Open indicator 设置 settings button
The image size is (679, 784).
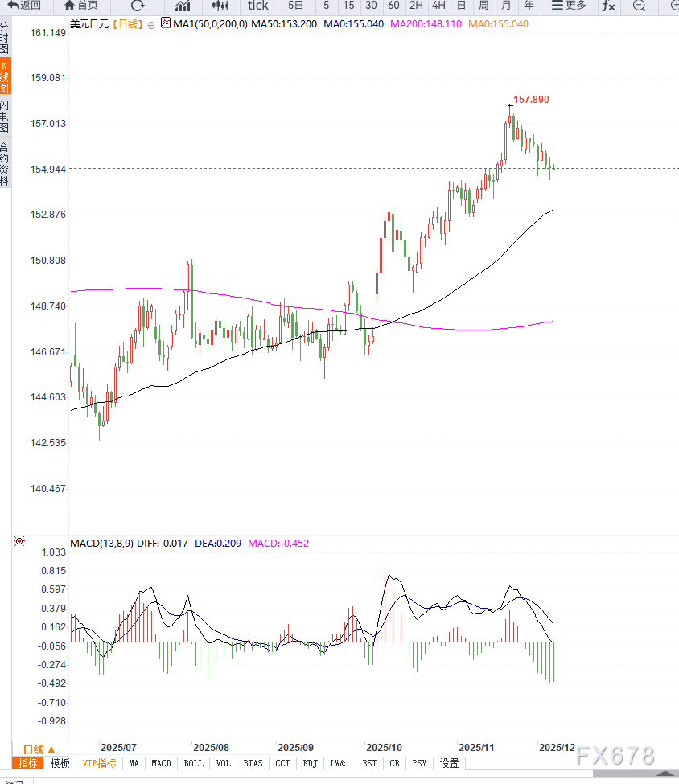(x=449, y=763)
